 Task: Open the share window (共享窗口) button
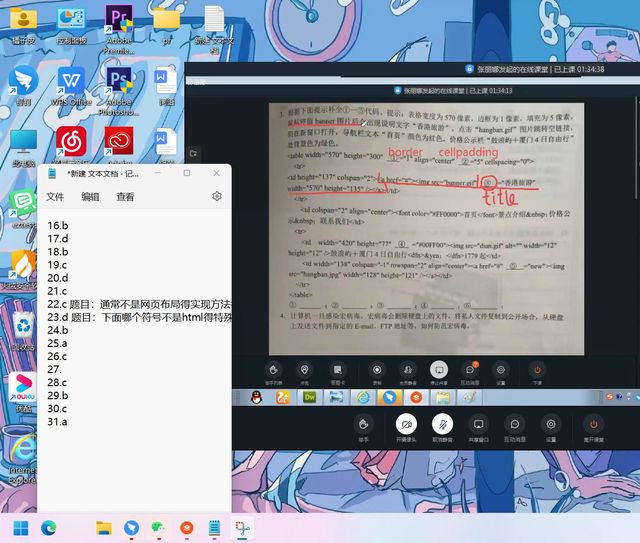478,423
